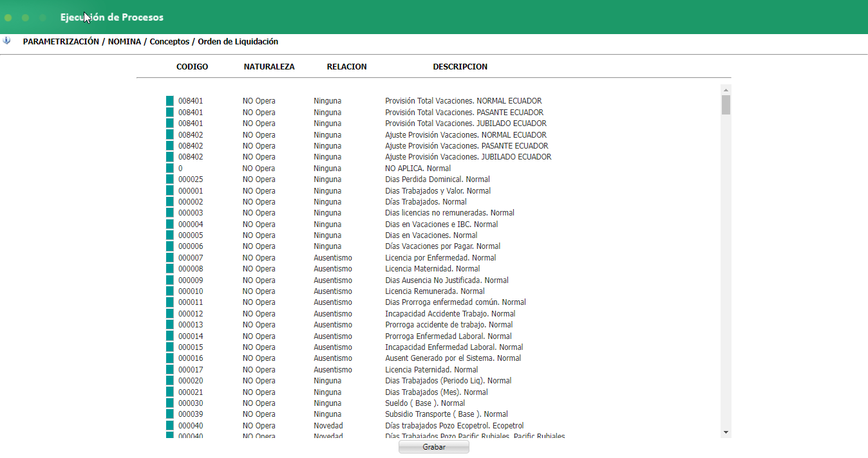Click the DESCRIPCION column header
This screenshot has width=868, height=458.
point(460,67)
